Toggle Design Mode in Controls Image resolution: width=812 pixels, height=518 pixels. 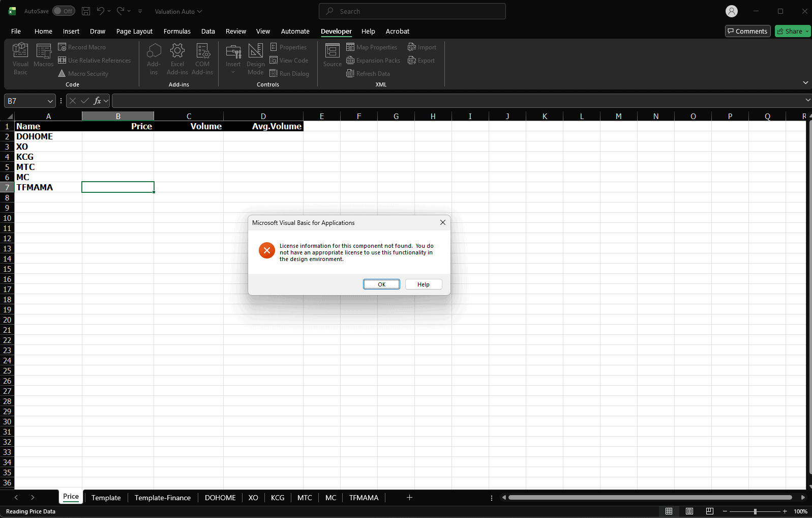[255, 59]
